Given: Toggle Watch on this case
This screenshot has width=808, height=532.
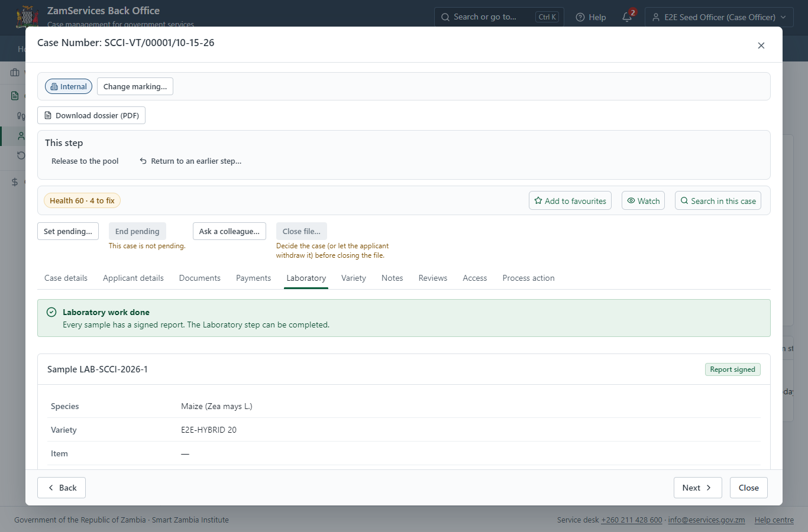Looking at the screenshot, I should click(x=643, y=200).
